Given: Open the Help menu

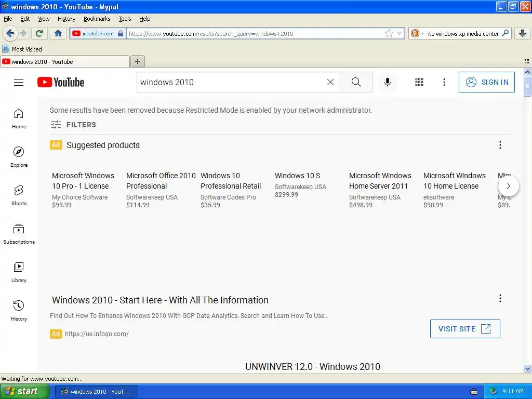Looking at the screenshot, I should tap(144, 19).
